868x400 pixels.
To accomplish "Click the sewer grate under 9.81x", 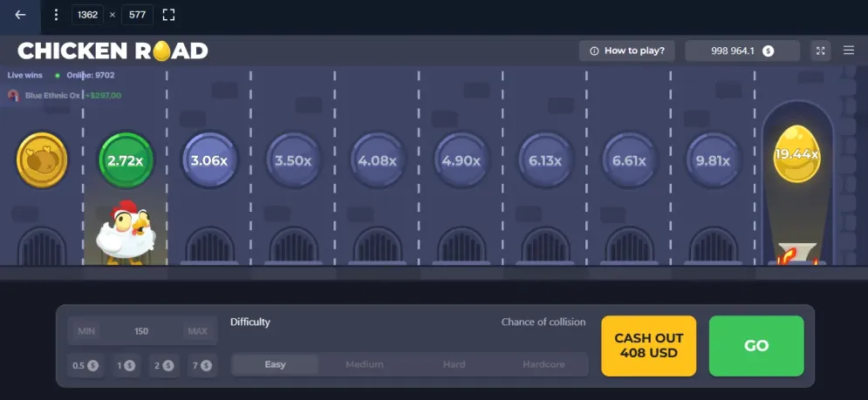I will [x=713, y=246].
